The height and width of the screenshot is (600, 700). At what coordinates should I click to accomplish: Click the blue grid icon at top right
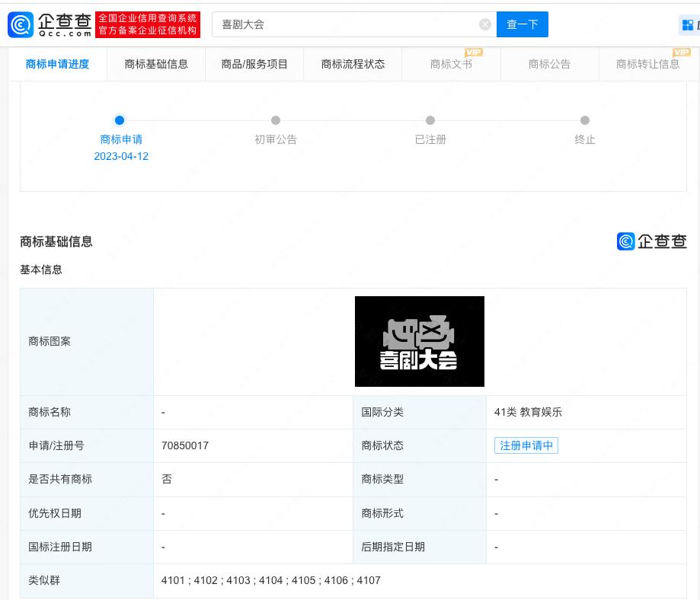[689, 25]
